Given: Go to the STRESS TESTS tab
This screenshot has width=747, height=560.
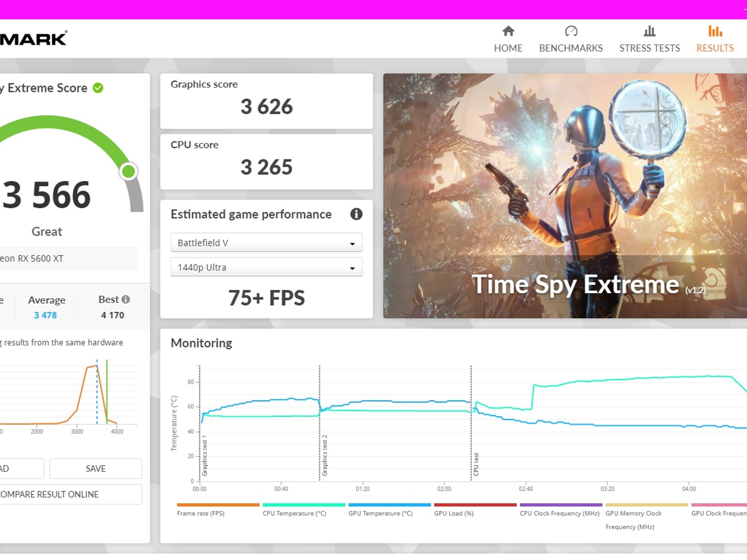Looking at the screenshot, I should point(649,48).
